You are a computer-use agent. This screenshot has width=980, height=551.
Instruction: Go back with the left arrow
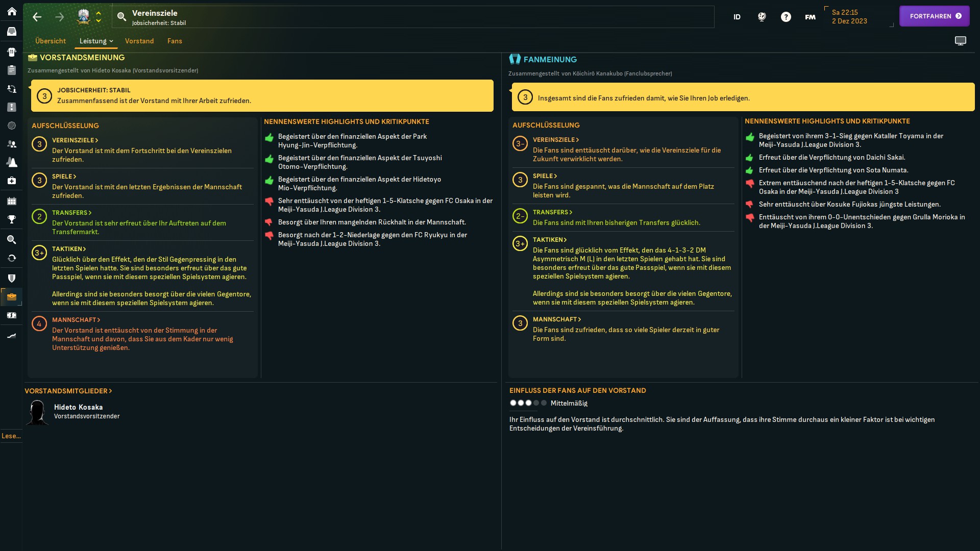(x=37, y=17)
